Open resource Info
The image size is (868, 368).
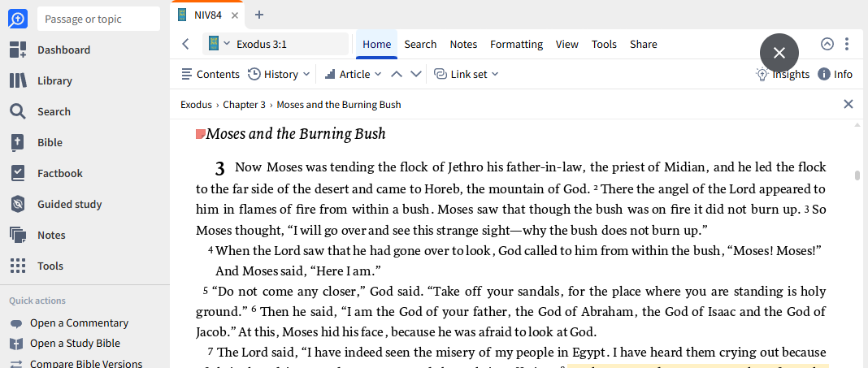pos(835,74)
